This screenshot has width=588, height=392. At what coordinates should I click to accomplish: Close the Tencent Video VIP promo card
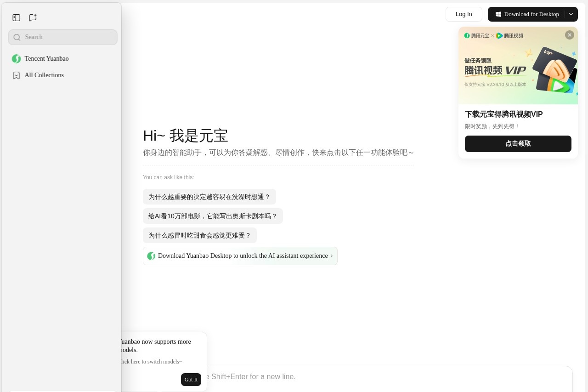click(570, 35)
